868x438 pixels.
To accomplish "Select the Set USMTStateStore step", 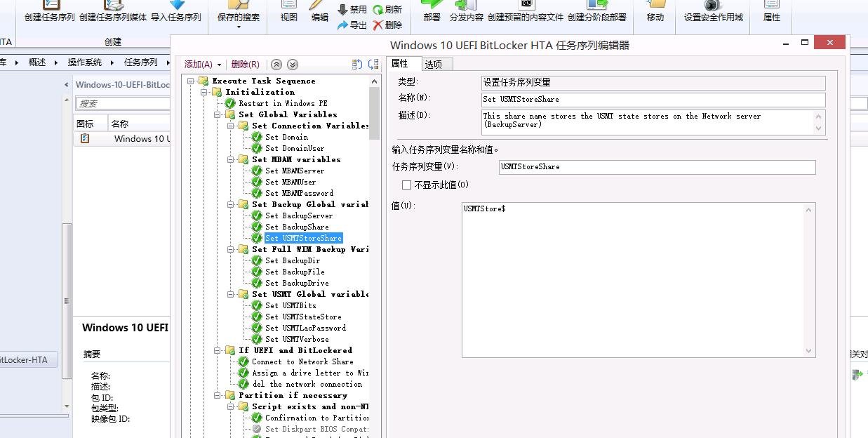I will pos(303,317).
